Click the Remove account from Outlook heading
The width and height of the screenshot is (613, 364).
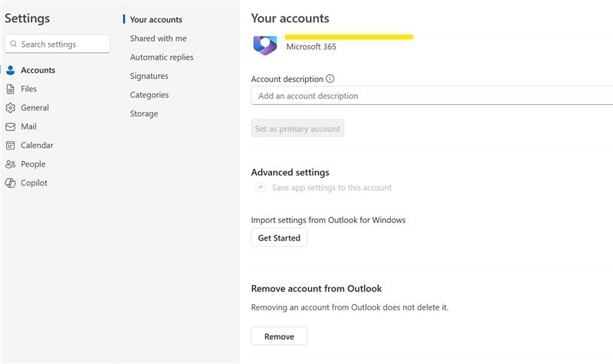click(x=316, y=289)
